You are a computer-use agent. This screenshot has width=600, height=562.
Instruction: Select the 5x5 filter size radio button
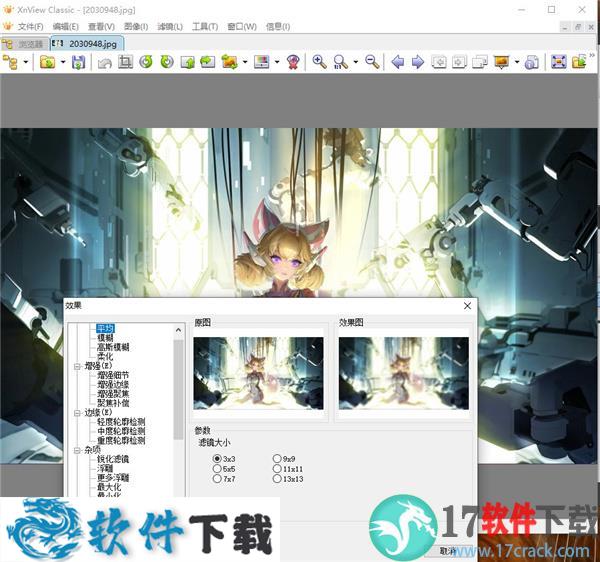[x=217, y=468]
